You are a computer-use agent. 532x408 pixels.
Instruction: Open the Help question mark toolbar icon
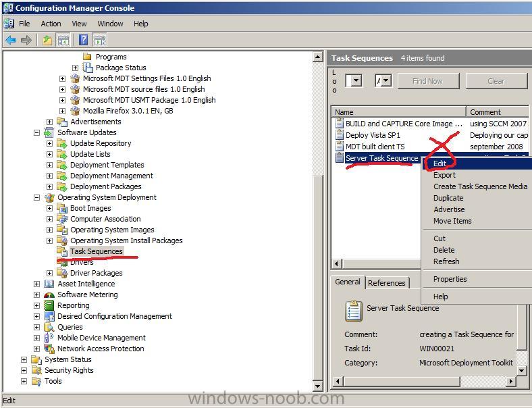[x=84, y=40]
